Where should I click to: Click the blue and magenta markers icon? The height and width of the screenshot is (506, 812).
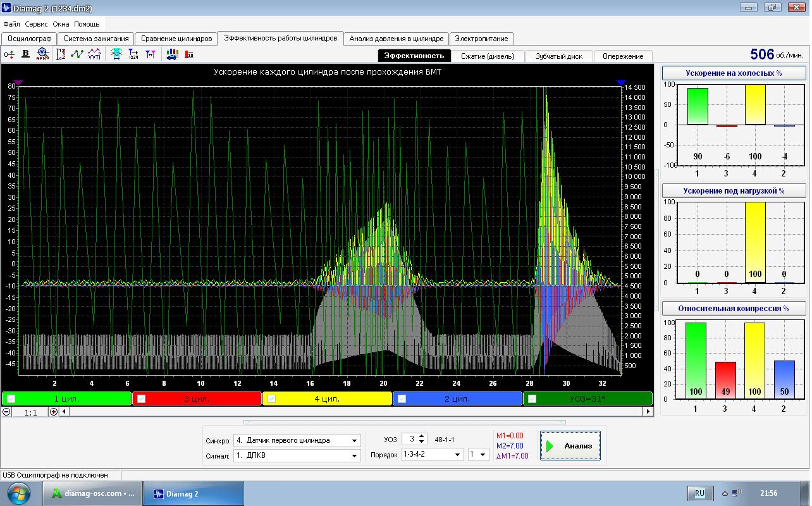(151, 54)
